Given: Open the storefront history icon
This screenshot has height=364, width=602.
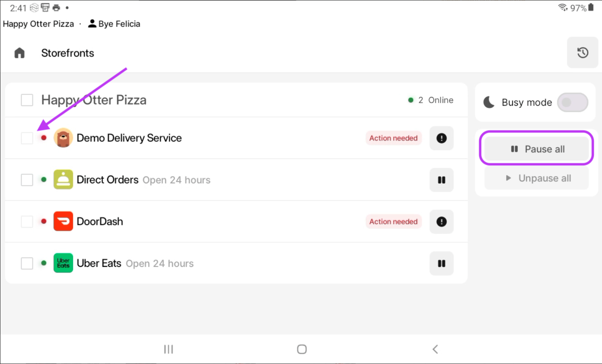Looking at the screenshot, I should click(x=582, y=52).
